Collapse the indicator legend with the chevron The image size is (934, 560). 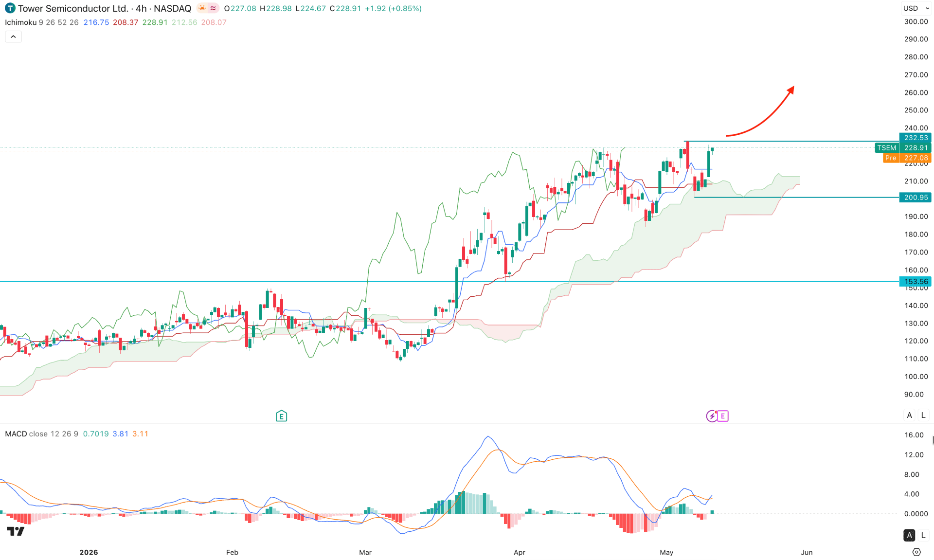pyautogui.click(x=13, y=36)
